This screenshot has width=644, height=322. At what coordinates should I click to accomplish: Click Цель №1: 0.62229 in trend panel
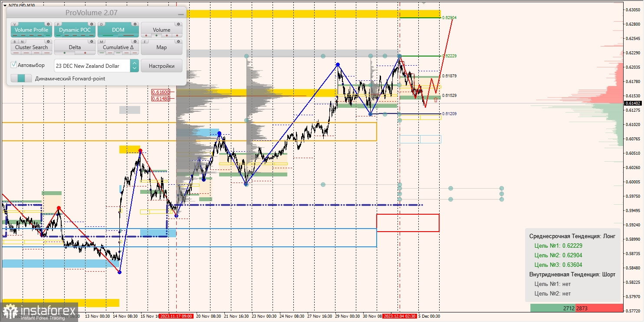(559, 246)
